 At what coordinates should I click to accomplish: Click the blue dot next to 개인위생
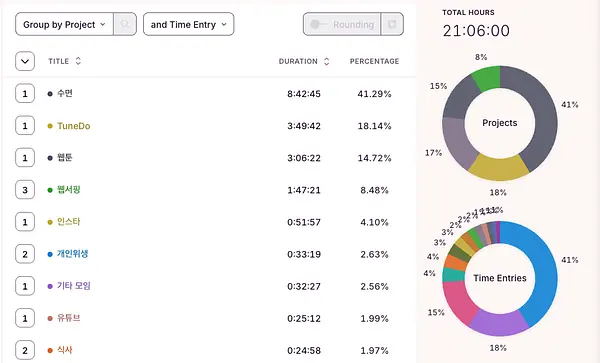[50, 254]
